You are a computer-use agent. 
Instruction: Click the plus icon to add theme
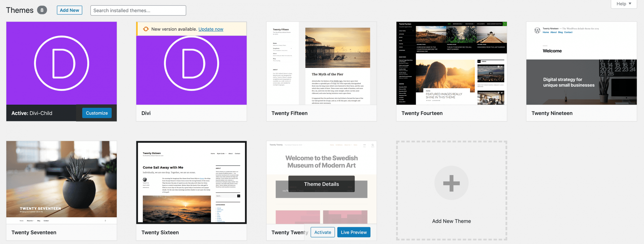[x=452, y=183]
